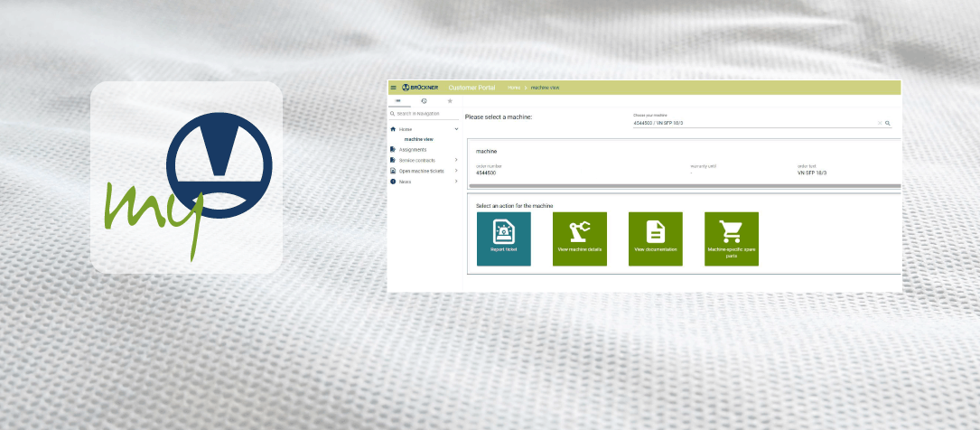Open the View documentation tile
980x430 pixels.
coord(656,238)
